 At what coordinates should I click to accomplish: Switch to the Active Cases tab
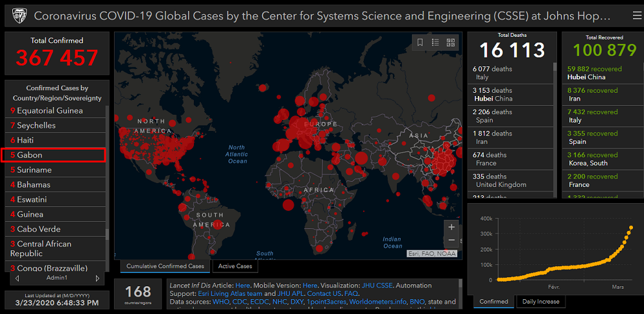pyautogui.click(x=235, y=266)
